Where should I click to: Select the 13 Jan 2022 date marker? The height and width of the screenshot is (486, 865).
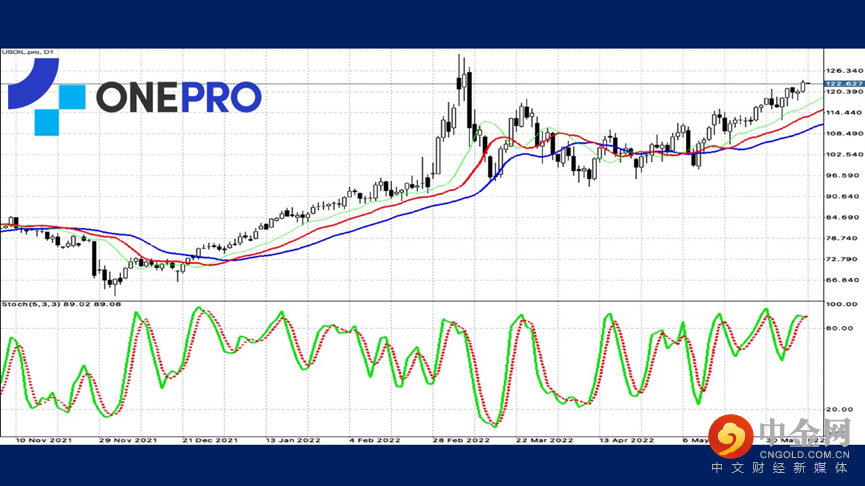293,440
